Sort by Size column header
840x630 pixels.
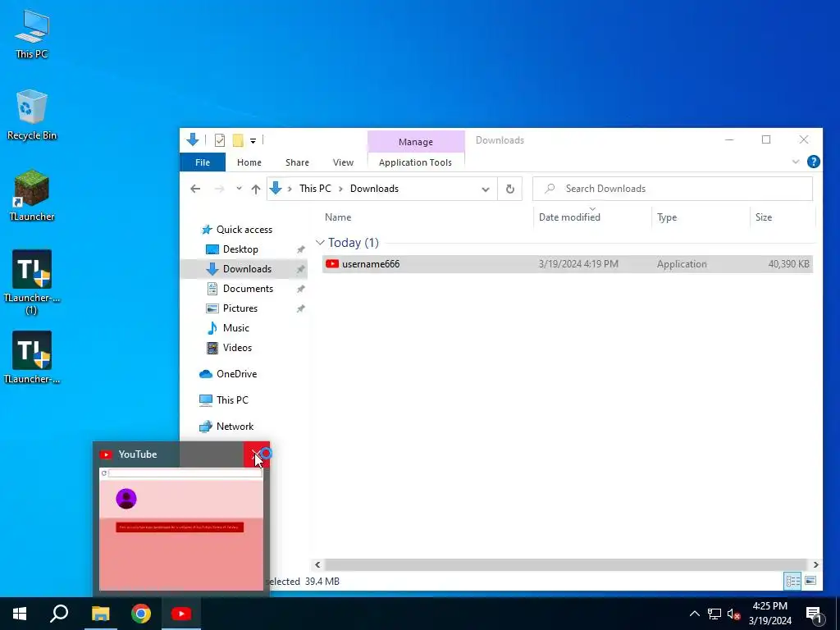coord(764,217)
